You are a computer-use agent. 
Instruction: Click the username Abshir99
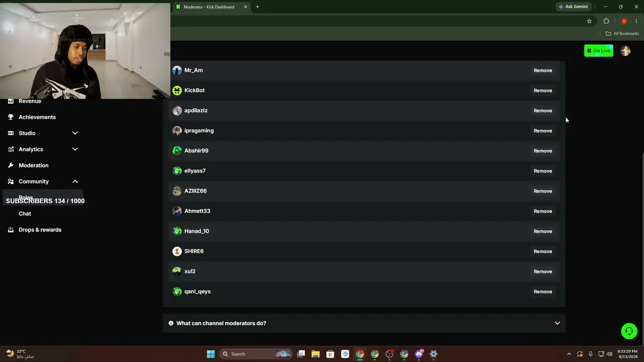196,151
